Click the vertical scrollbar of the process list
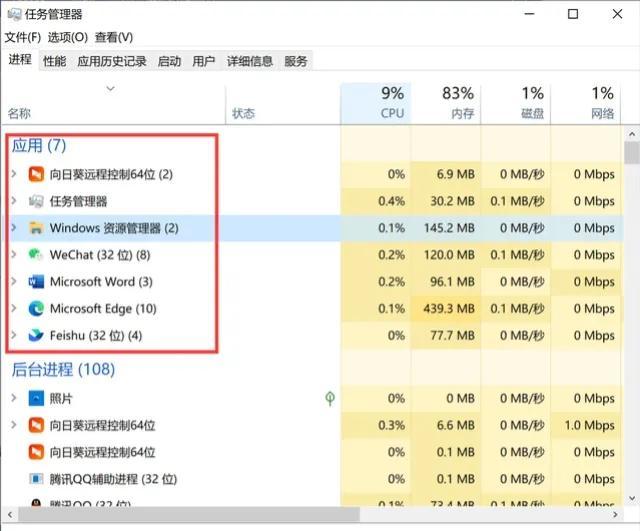This screenshot has height=531, width=640. point(631,300)
